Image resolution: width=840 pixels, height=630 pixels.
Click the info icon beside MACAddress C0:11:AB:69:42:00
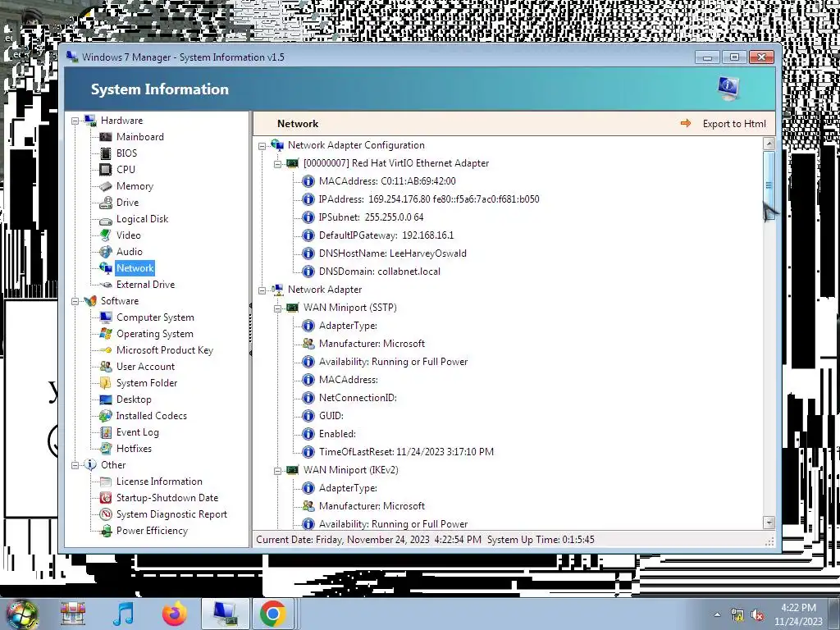tap(308, 181)
